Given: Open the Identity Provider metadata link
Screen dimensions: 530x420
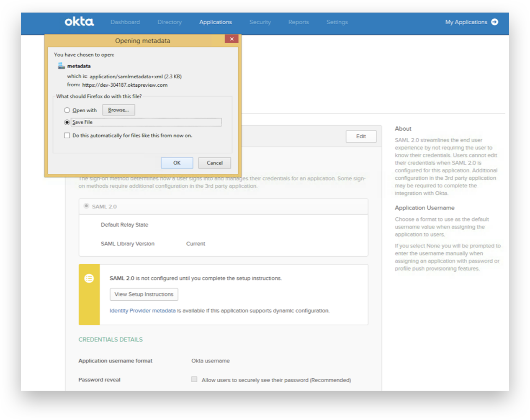Looking at the screenshot, I should click(143, 311).
